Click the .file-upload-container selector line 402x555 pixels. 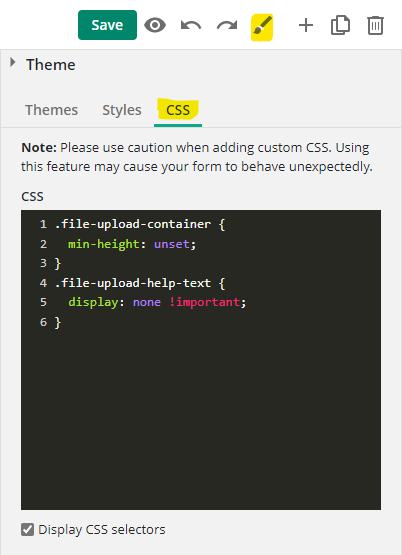[x=140, y=224]
